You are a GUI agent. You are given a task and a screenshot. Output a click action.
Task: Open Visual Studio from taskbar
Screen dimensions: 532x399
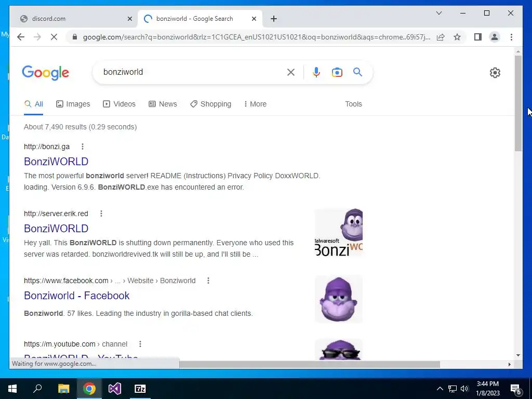point(115,389)
